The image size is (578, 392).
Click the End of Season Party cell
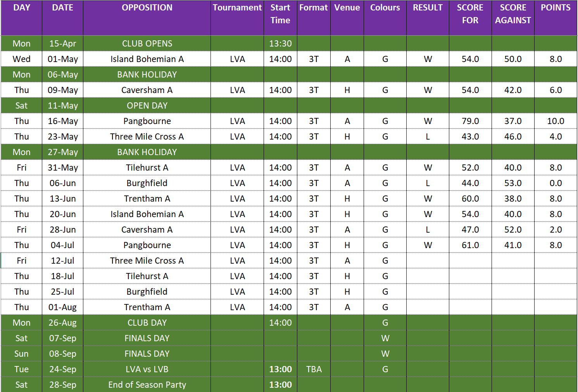(147, 385)
